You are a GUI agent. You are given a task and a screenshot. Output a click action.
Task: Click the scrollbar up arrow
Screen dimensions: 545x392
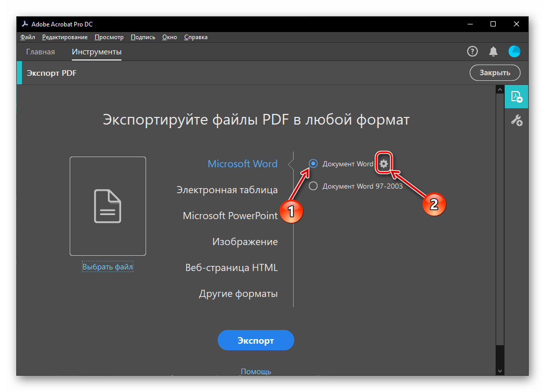click(x=500, y=89)
